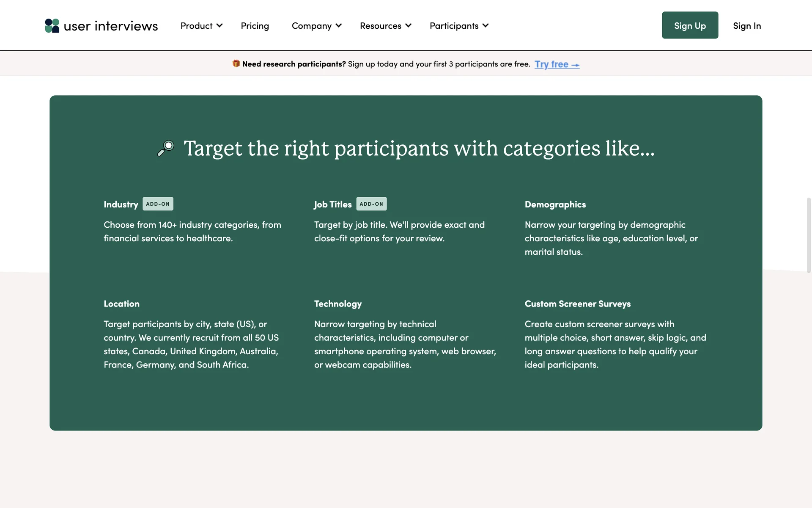Click the Demographics category heading

tap(555, 204)
